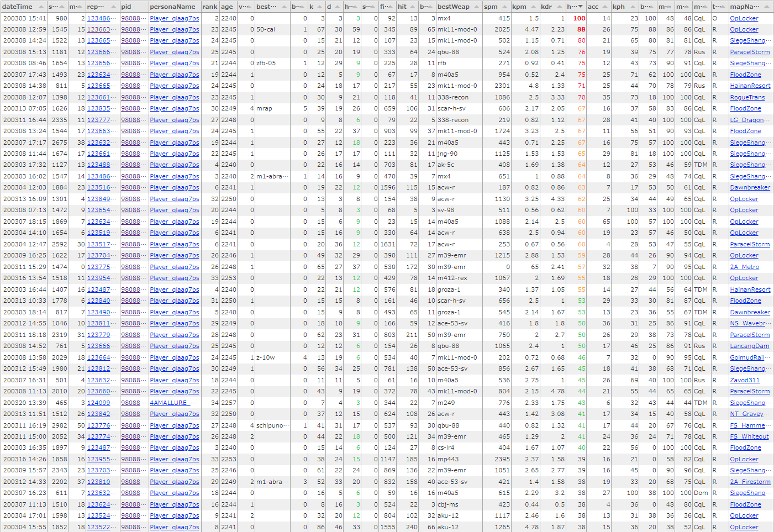This screenshot has width=774, height=532.
Task: Select the 200320 13:39 dateTime cell
Action: (x=25, y=403)
